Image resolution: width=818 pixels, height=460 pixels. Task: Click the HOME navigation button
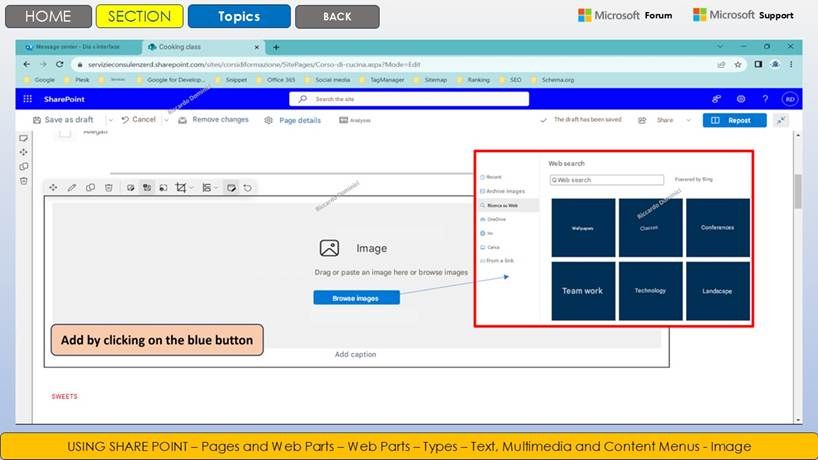point(48,16)
